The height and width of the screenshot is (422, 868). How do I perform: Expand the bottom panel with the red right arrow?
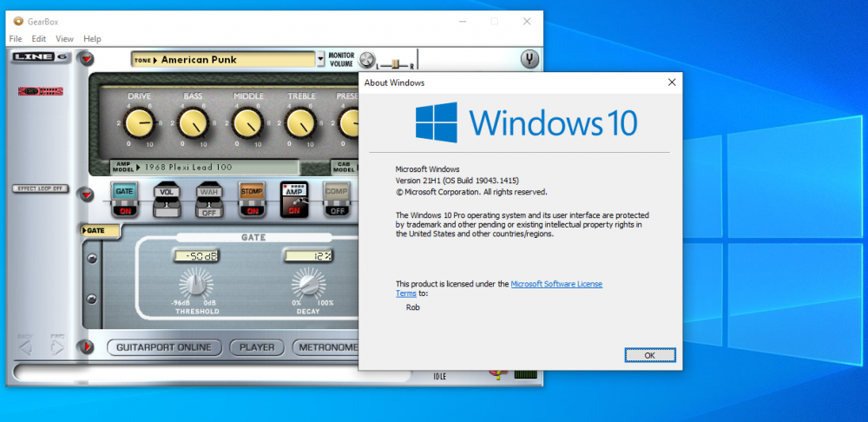(x=86, y=346)
